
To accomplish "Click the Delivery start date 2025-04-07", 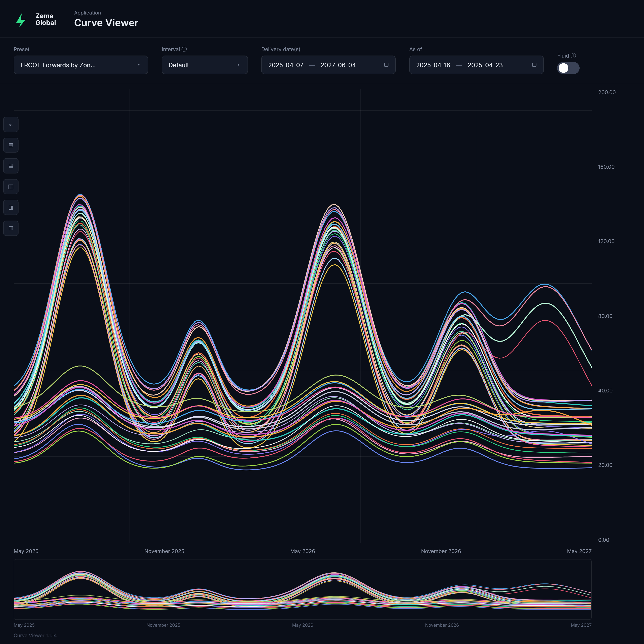I will pos(286,65).
